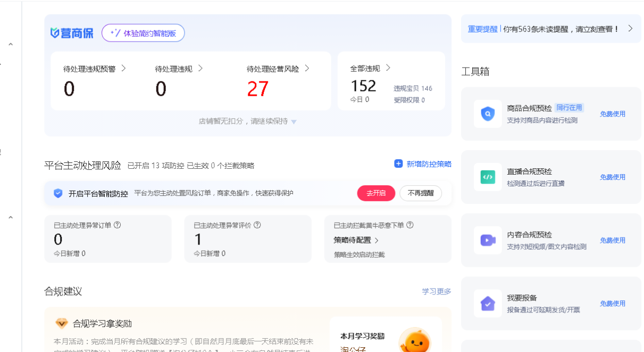Viewport: 644px width, 352px height.
Task: Click help icon beside 已主动拦截黄牛恶意下单
Action: pyautogui.click(x=410, y=225)
